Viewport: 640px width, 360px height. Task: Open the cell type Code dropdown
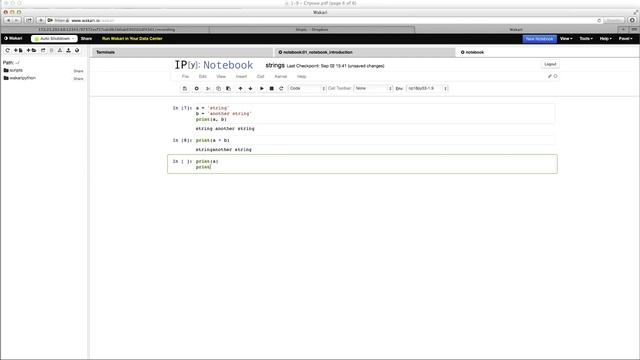tap(307, 89)
